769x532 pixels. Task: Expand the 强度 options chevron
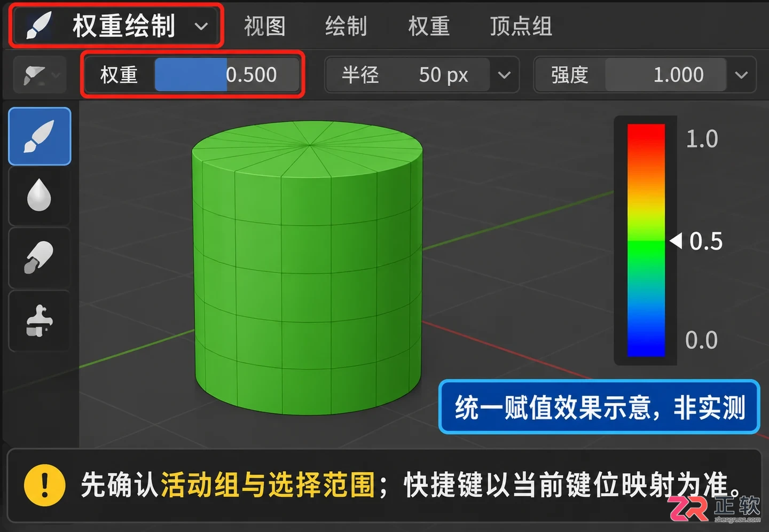pos(741,75)
